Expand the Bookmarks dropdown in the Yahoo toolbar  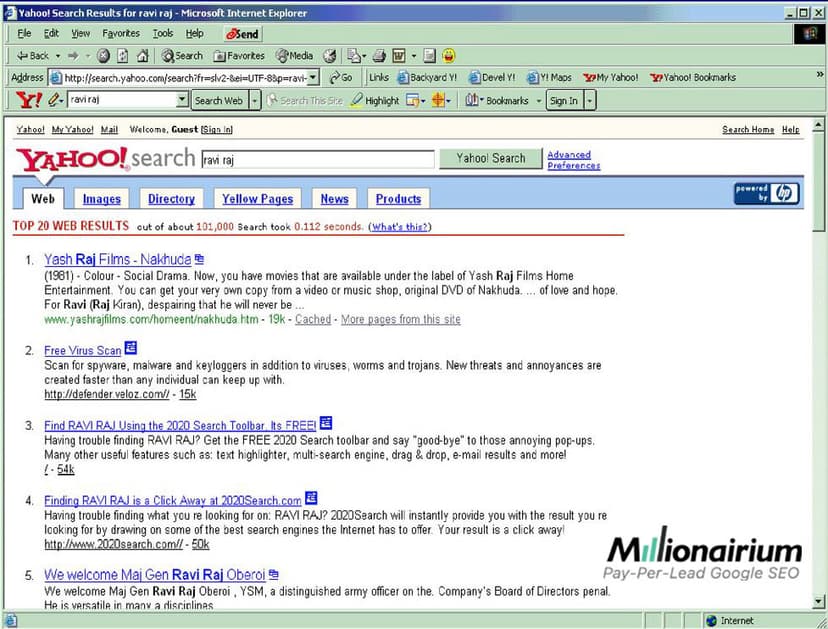pyautogui.click(x=538, y=100)
